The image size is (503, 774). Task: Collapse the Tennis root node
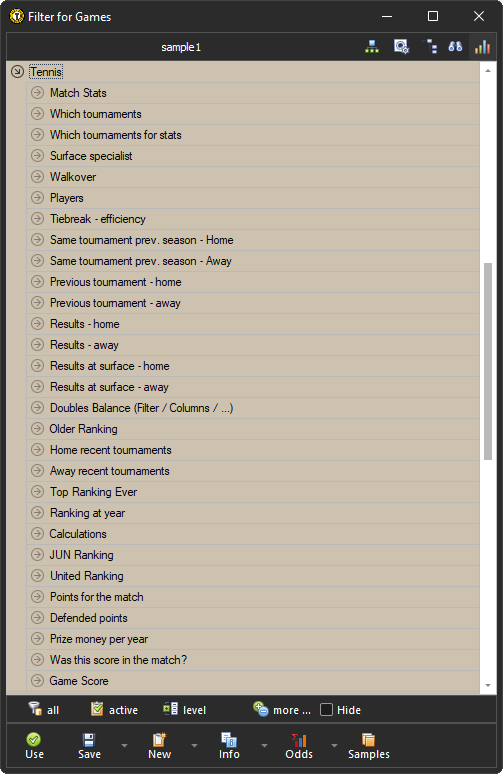click(17, 72)
